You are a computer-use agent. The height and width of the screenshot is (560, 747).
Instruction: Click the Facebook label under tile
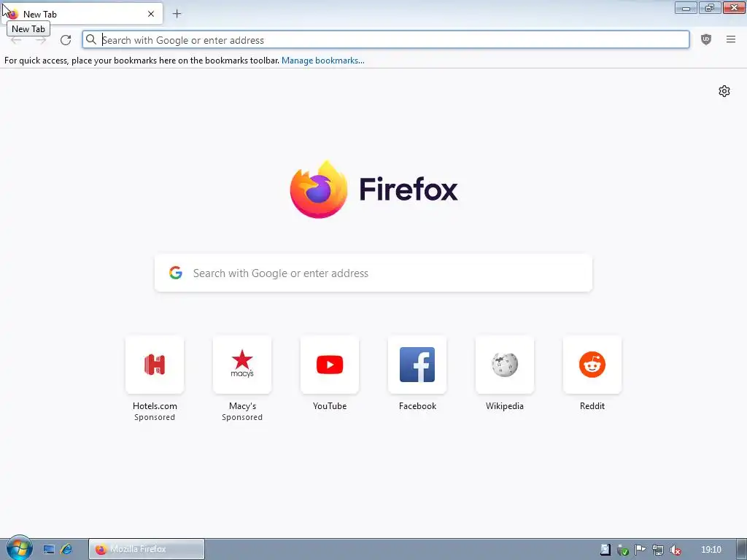coord(417,406)
